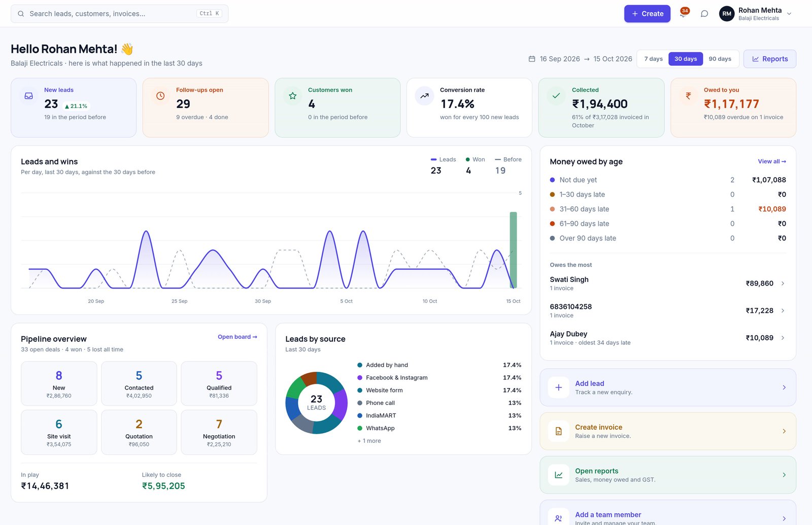This screenshot has width=812, height=525.
Task: Focus the Search leads, customers, invoices field
Action: point(119,14)
